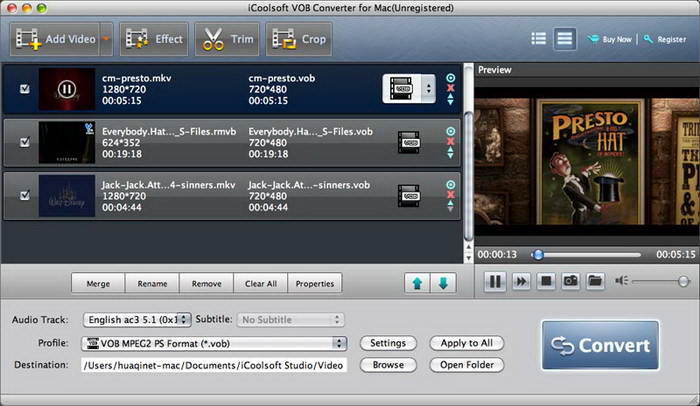Switch to simple list view icon
The width and height of the screenshot is (700, 406).
[564, 39]
